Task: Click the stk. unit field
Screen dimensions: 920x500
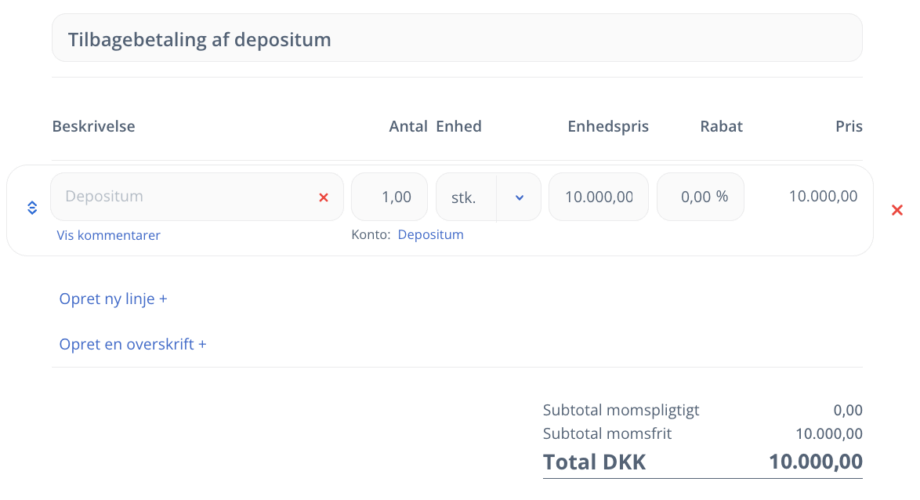Action: tap(465, 198)
